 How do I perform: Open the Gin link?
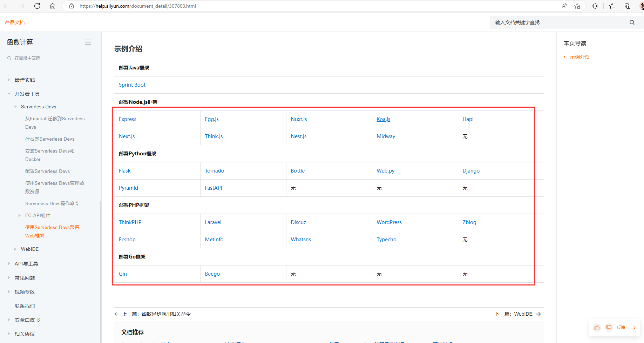tap(123, 274)
